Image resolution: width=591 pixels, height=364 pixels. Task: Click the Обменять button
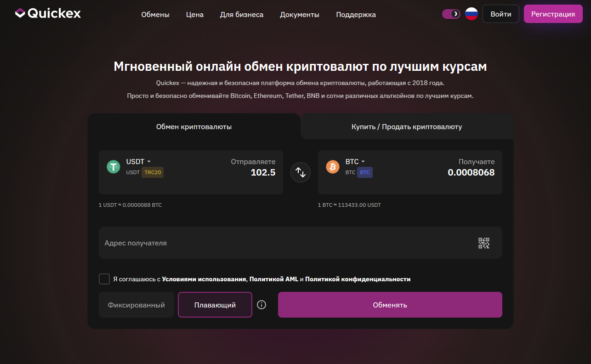(x=390, y=305)
